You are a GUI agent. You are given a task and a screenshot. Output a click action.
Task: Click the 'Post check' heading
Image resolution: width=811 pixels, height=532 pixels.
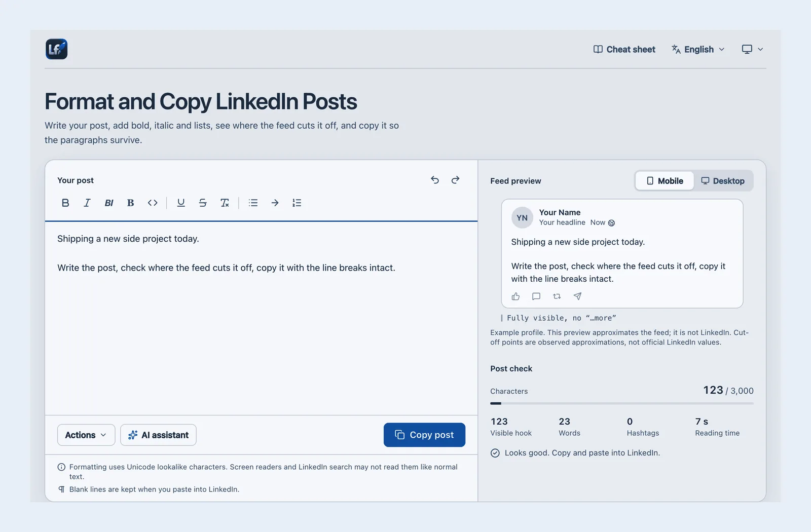coord(511,369)
